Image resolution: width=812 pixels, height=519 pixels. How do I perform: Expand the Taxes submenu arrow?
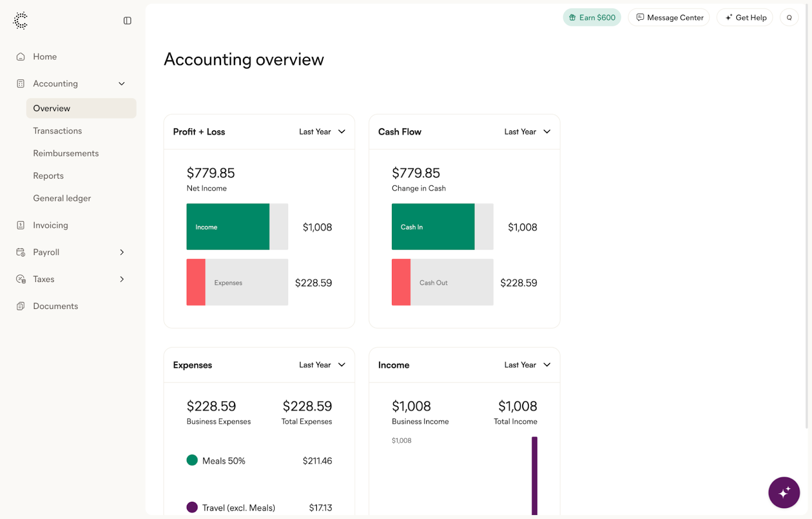click(x=122, y=279)
